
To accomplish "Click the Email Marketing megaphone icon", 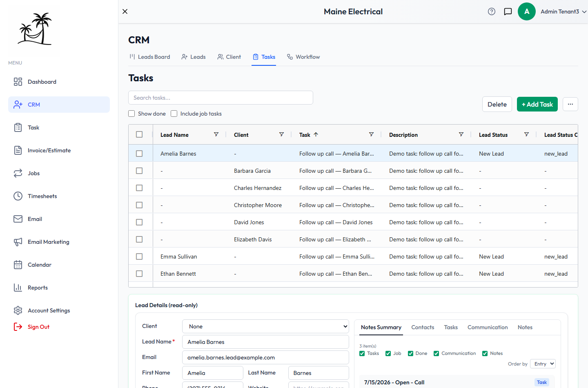I will click(x=18, y=242).
